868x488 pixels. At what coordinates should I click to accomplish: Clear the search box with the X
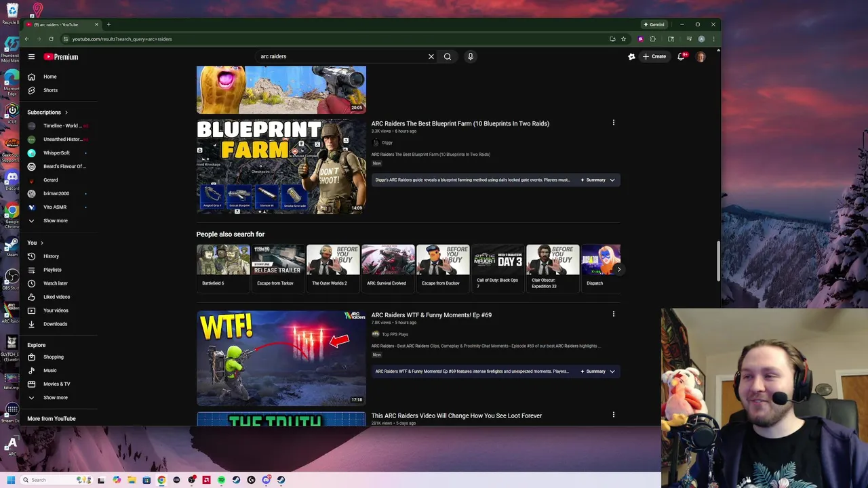(431, 57)
